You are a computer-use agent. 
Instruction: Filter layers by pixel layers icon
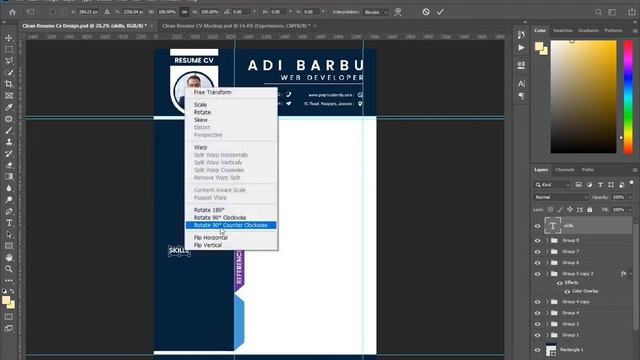click(x=578, y=185)
